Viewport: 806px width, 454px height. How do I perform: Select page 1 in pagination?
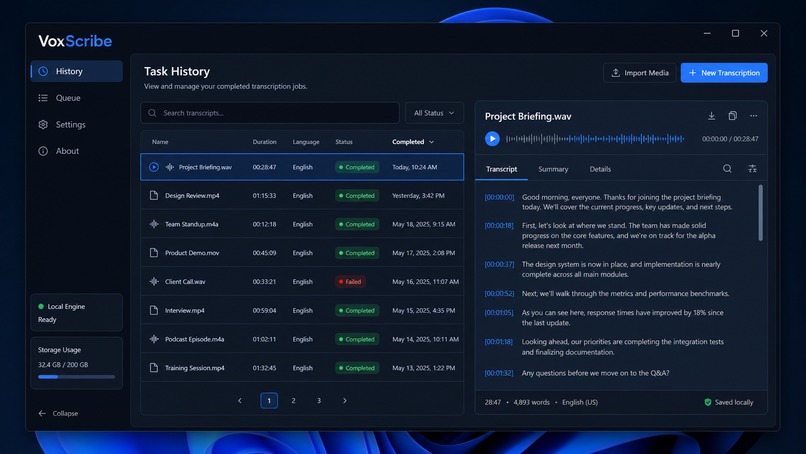(269, 400)
